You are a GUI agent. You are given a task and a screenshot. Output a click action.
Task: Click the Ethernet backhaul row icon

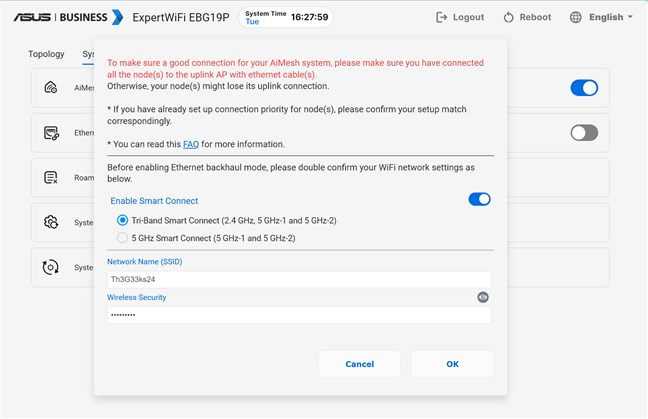[x=51, y=133]
